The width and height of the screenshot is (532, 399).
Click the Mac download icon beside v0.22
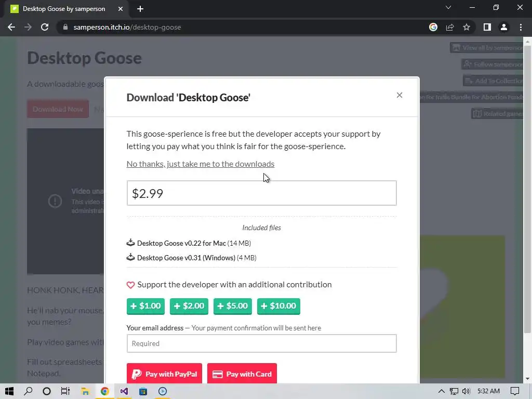[x=130, y=243]
